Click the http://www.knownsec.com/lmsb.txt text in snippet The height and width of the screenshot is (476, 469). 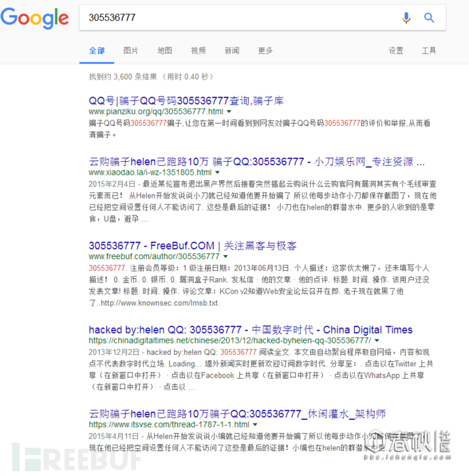160,303
